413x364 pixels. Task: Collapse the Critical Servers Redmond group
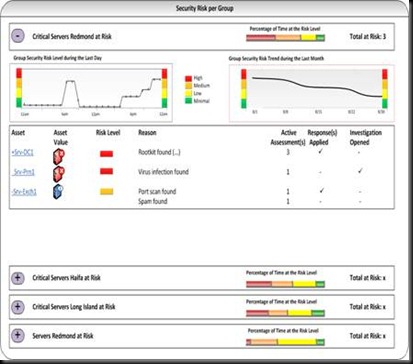[x=18, y=36]
